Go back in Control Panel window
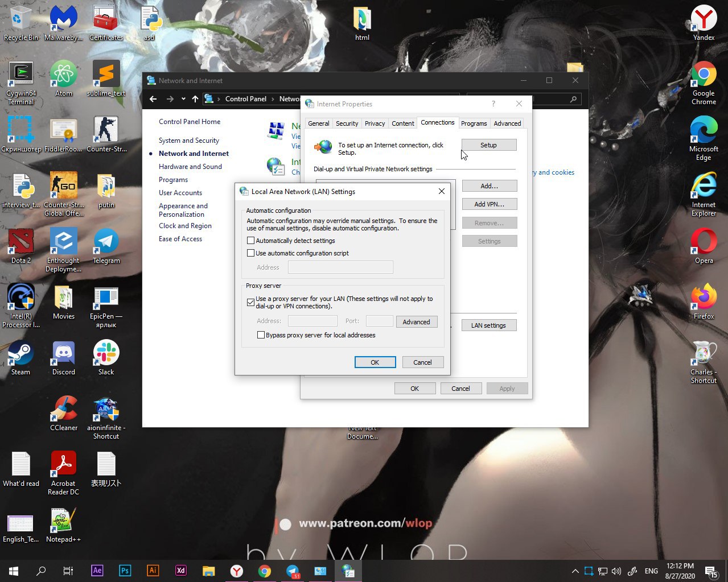 (153, 99)
